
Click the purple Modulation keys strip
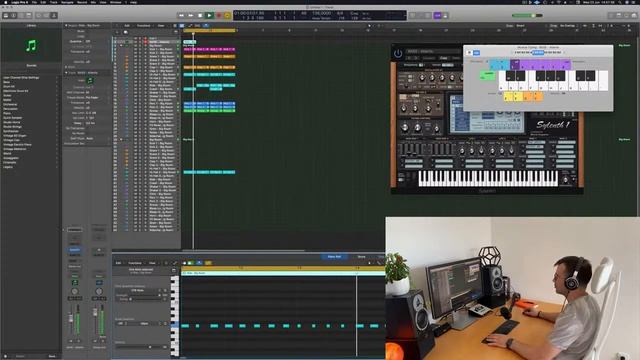[x=540, y=64]
